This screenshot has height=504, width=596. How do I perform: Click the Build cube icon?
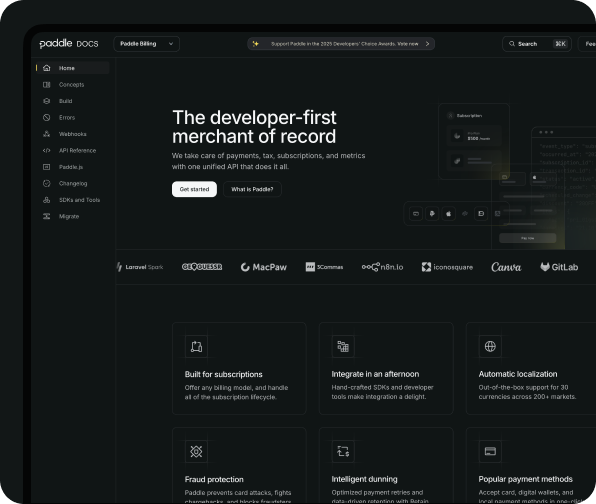46,101
